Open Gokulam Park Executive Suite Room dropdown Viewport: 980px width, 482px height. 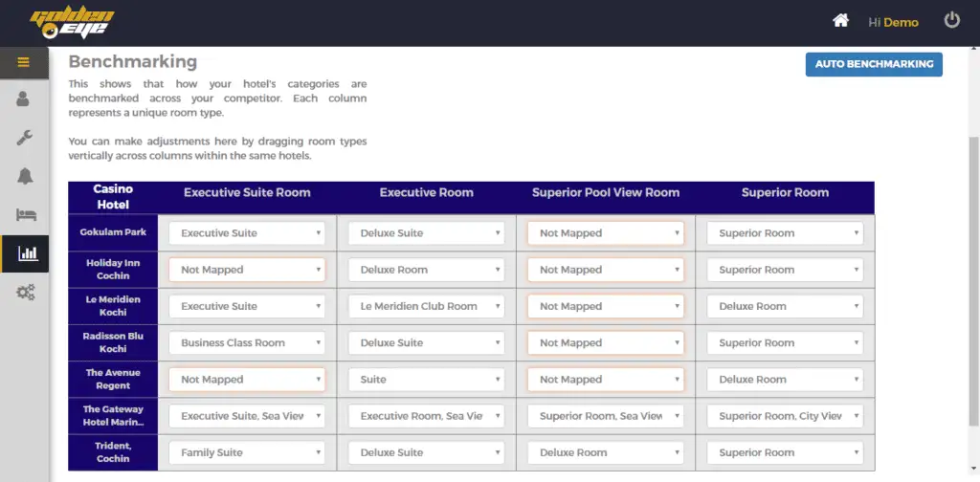[247, 233]
